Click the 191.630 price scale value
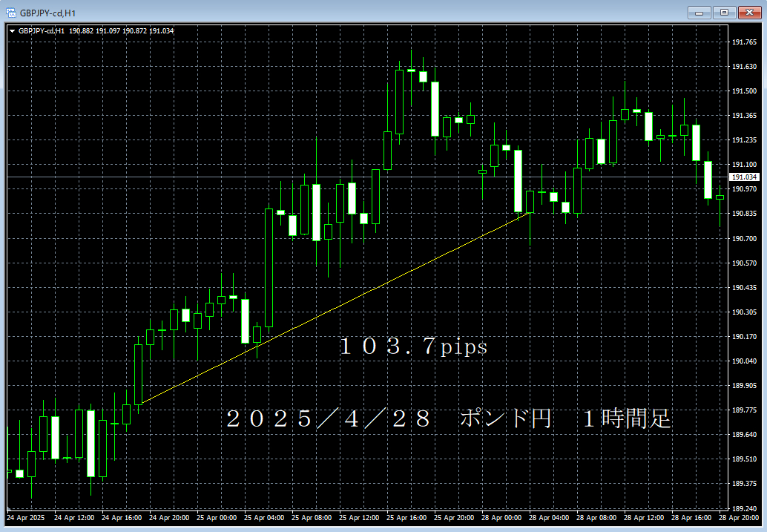The width and height of the screenshot is (767, 532). pyautogui.click(x=744, y=67)
